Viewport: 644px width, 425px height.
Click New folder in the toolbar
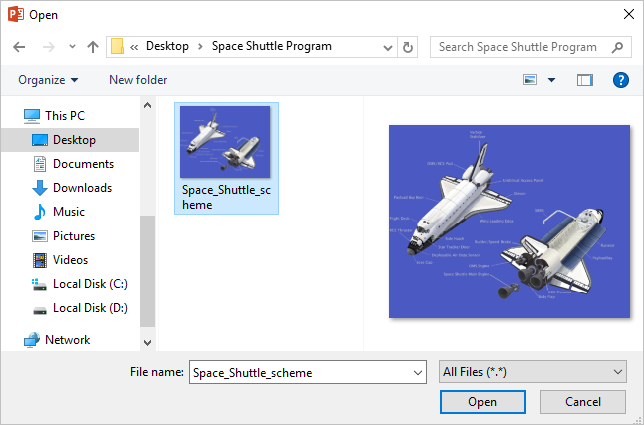(x=138, y=80)
